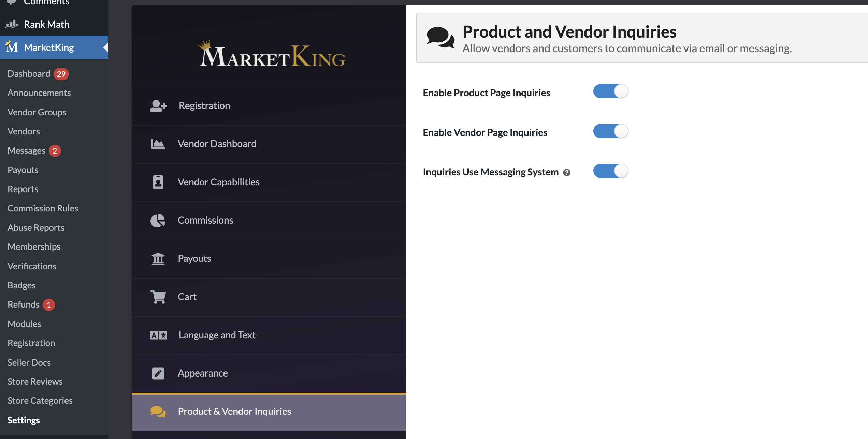Image resolution: width=868 pixels, height=439 pixels.
Task: Open the Language and Text settings tab
Action: [269, 335]
